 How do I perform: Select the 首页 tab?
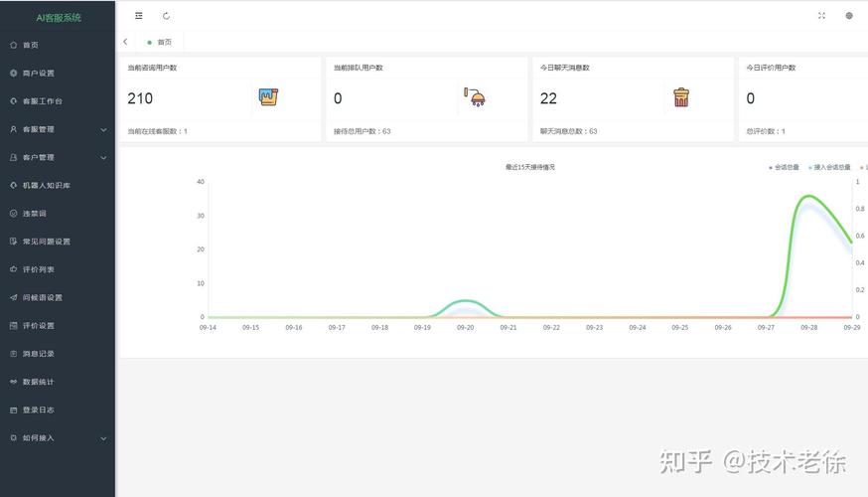pos(164,43)
